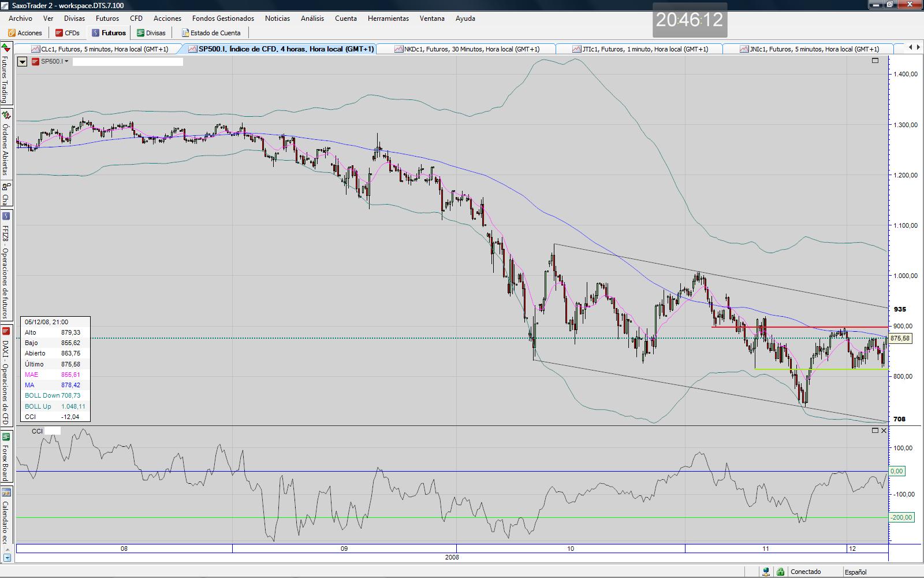Viewport: 924px width, 578px height.
Task: Click the Español language status field
Action: pyautogui.click(x=855, y=572)
